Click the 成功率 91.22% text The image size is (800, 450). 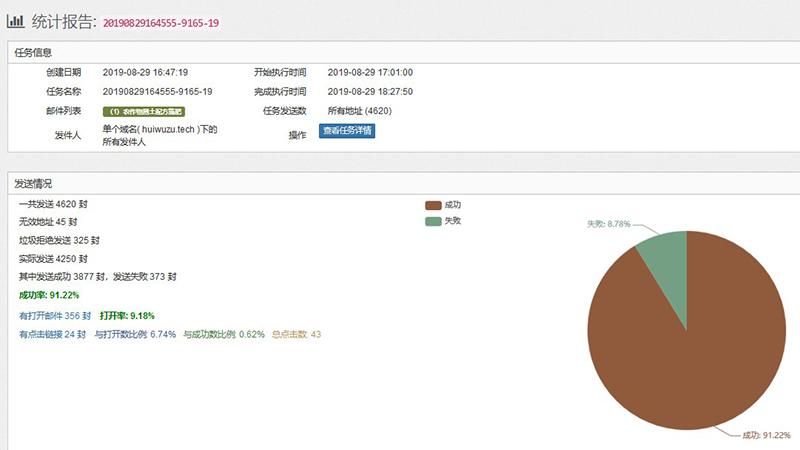49,295
